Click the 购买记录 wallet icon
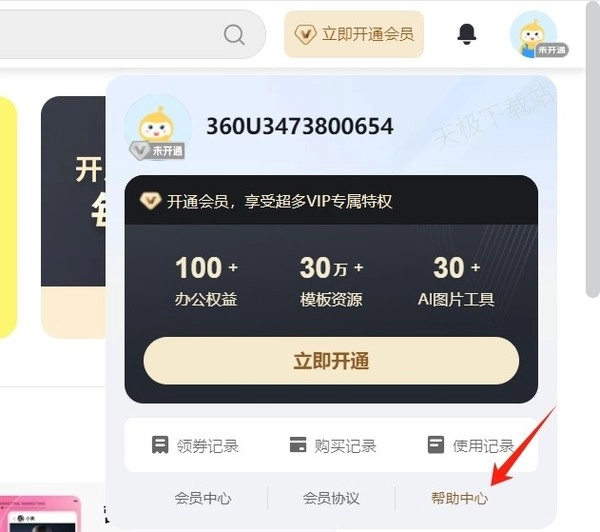 (298, 445)
